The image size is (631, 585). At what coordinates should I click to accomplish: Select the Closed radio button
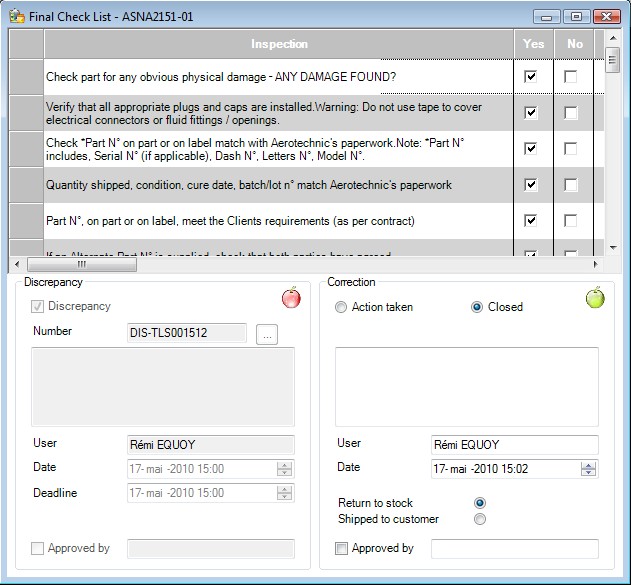coord(477,308)
